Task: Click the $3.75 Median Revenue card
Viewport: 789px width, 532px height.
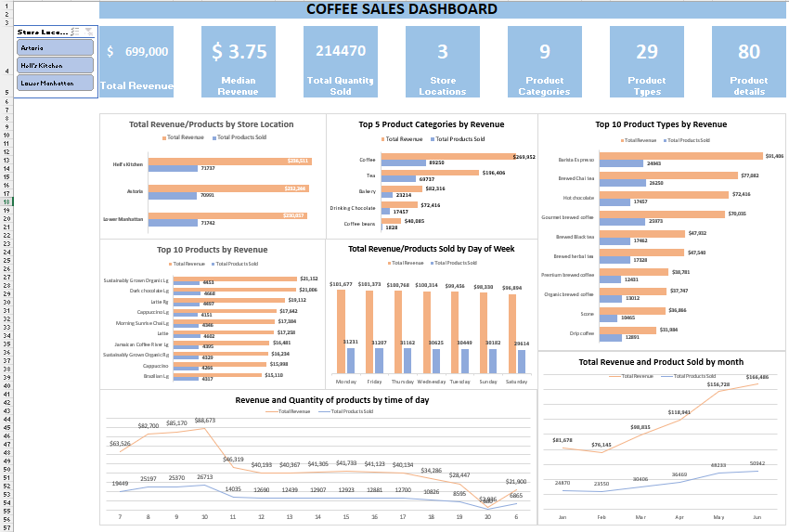Action: point(239,61)
